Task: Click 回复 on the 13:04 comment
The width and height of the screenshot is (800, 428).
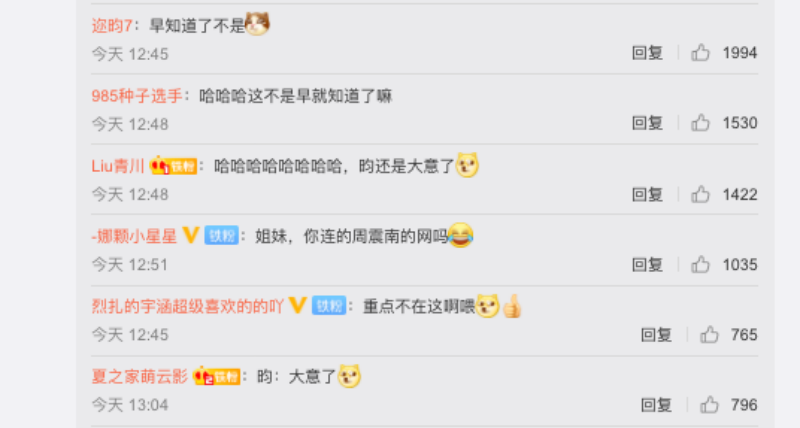Action: click(656, 405)
